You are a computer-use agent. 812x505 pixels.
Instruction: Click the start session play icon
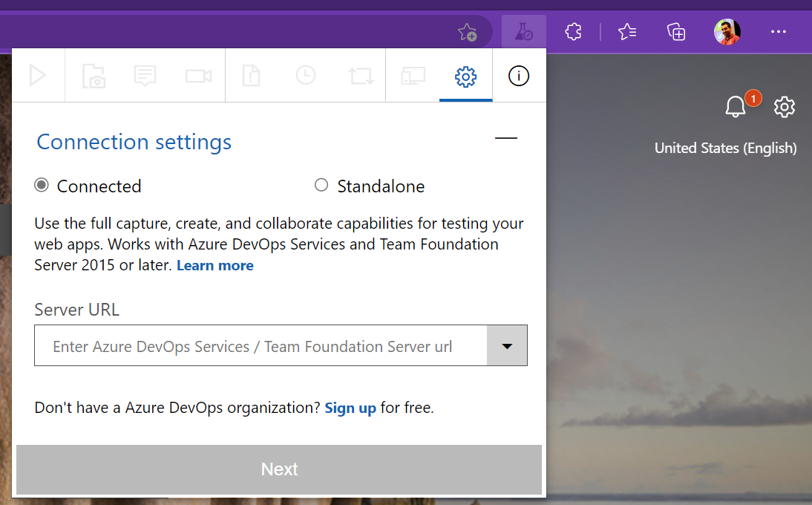[x=38, y=76]
